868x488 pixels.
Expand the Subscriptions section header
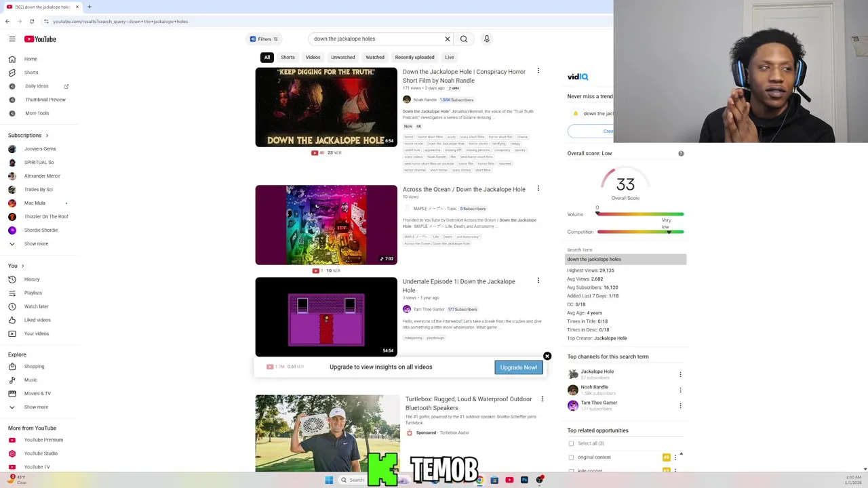click(x=28, y=136)
